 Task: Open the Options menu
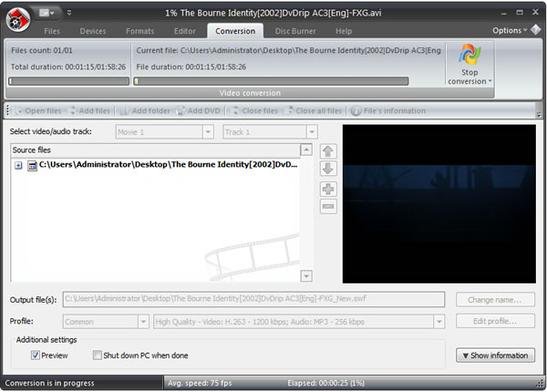coord(510,30)
